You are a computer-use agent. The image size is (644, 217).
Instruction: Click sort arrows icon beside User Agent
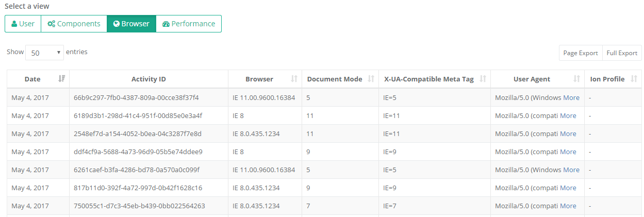576,79
